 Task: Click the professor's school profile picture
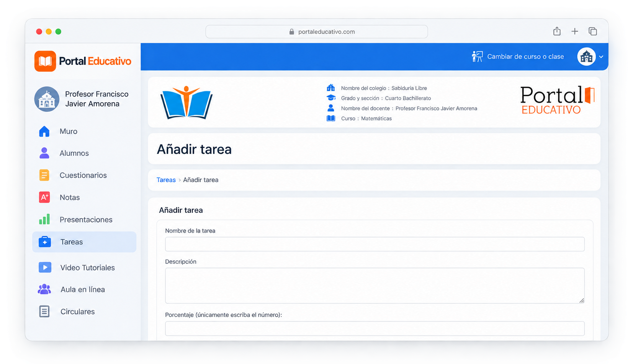tap(47, 99)
